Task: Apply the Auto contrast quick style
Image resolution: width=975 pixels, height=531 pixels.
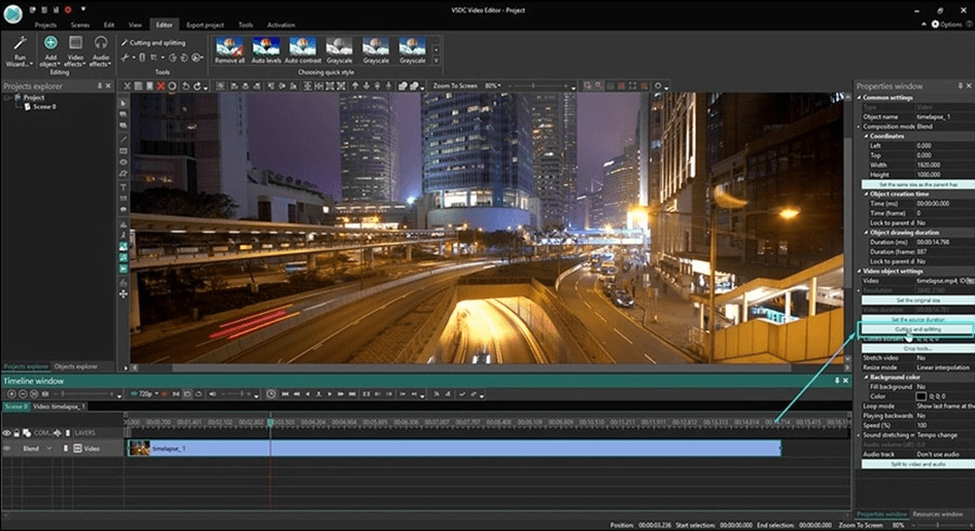Action: coord(303,50)
